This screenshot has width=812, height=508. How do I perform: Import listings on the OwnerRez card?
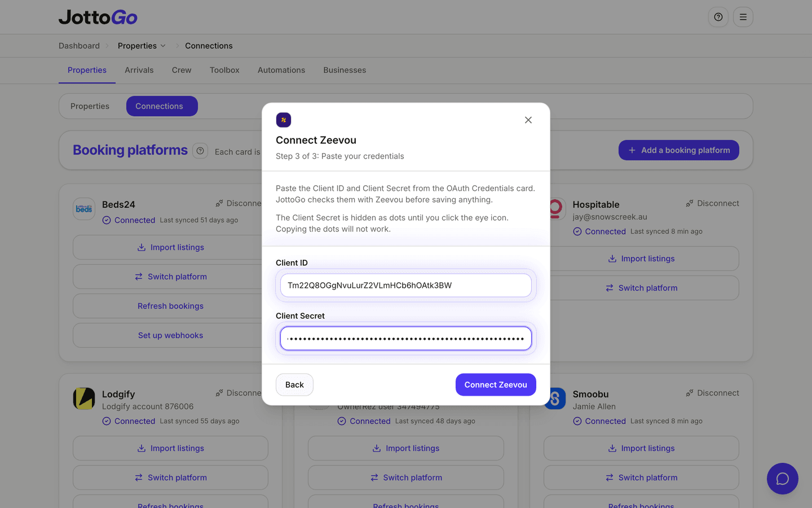[406, 448]
